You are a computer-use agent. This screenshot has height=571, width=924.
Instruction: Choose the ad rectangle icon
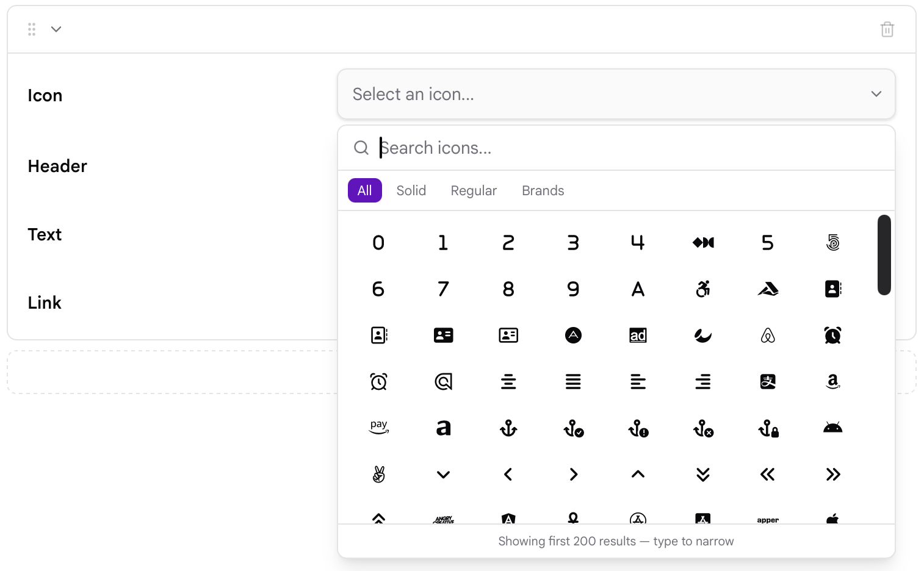click(x=638, y=336)
